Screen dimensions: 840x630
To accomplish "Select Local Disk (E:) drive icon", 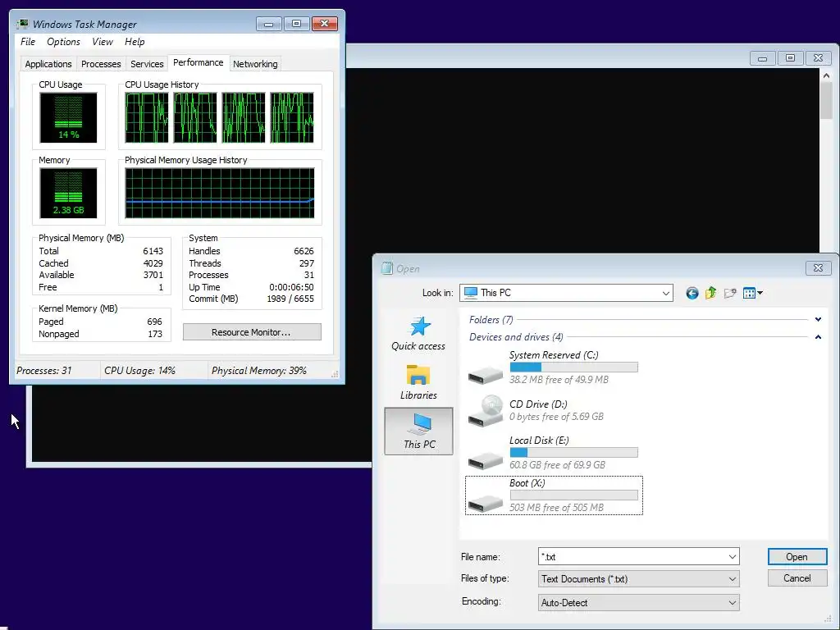I will click(486, 459).
